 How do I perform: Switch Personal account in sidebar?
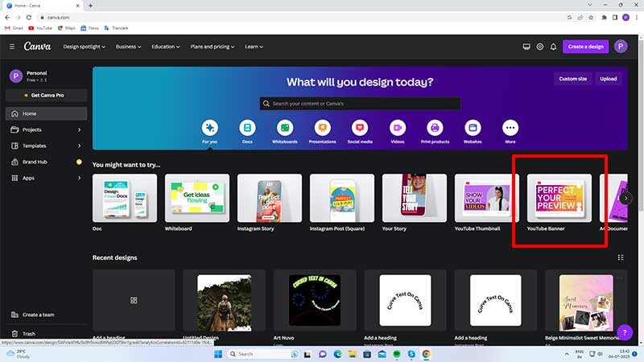(46, 76)
